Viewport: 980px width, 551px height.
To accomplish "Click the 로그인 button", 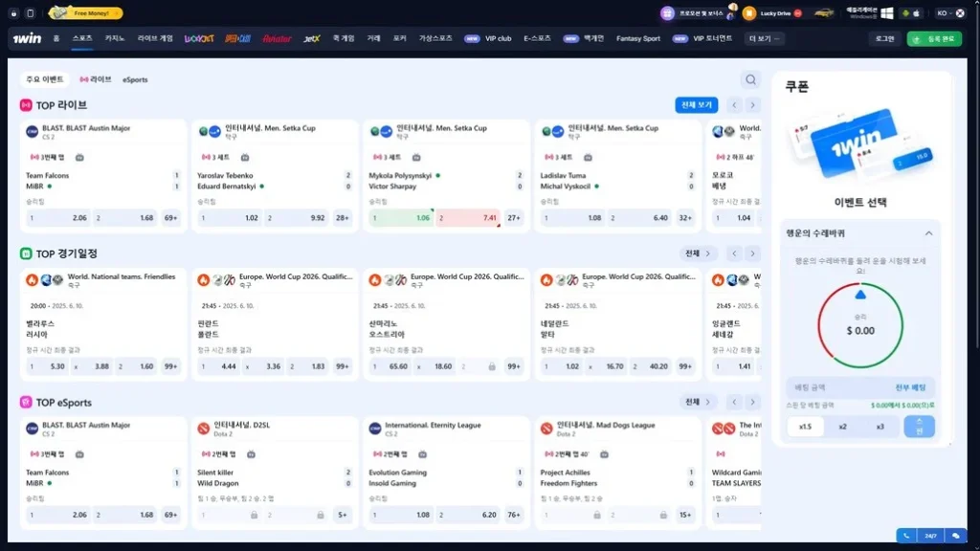I will (x=883, y=38).
